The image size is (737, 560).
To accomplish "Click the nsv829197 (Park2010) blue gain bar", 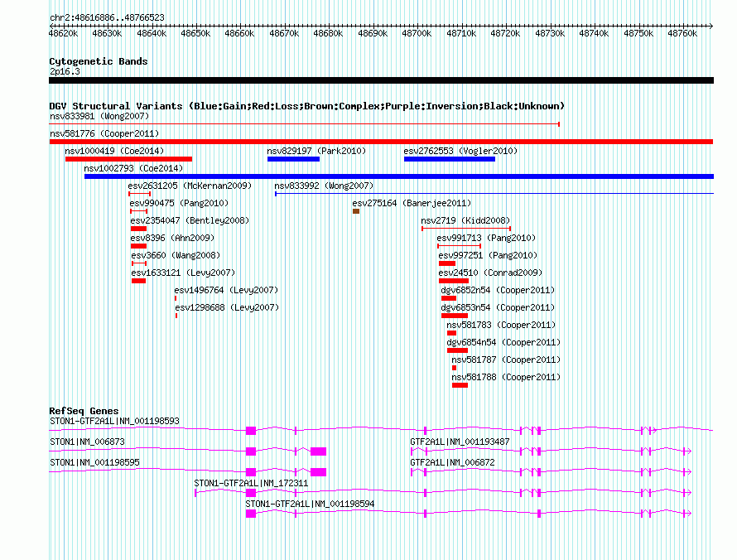I will (293, 159).
